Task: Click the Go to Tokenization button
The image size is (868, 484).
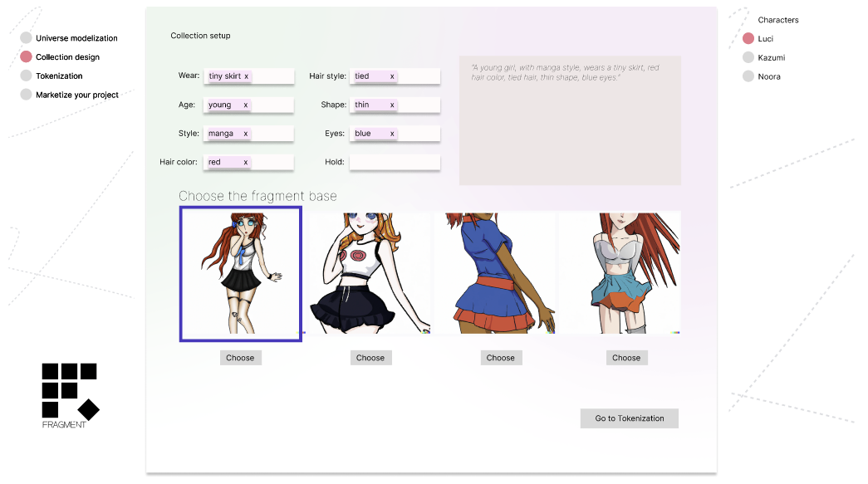Action: pyautogui.click(x=629, y=418)
